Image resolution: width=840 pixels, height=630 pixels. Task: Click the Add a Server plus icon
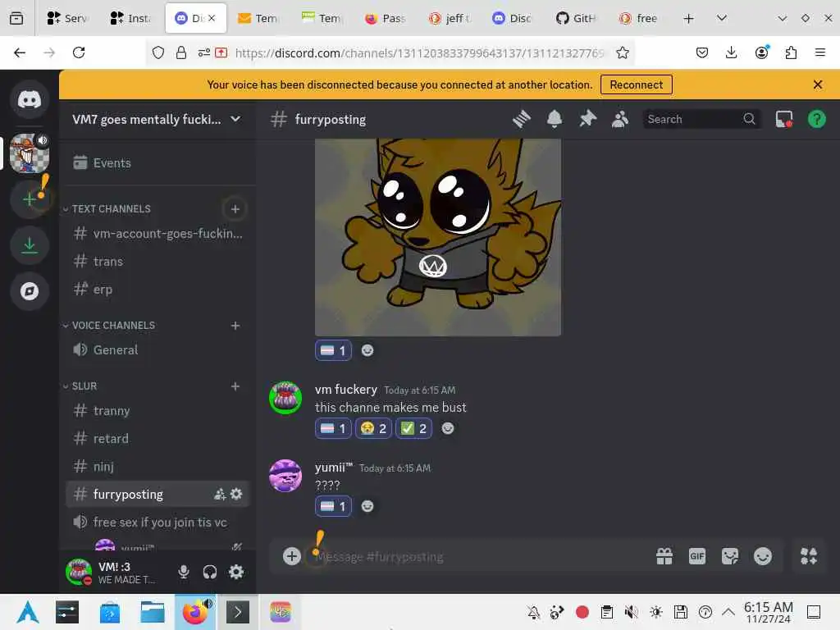tap(30, 199)
